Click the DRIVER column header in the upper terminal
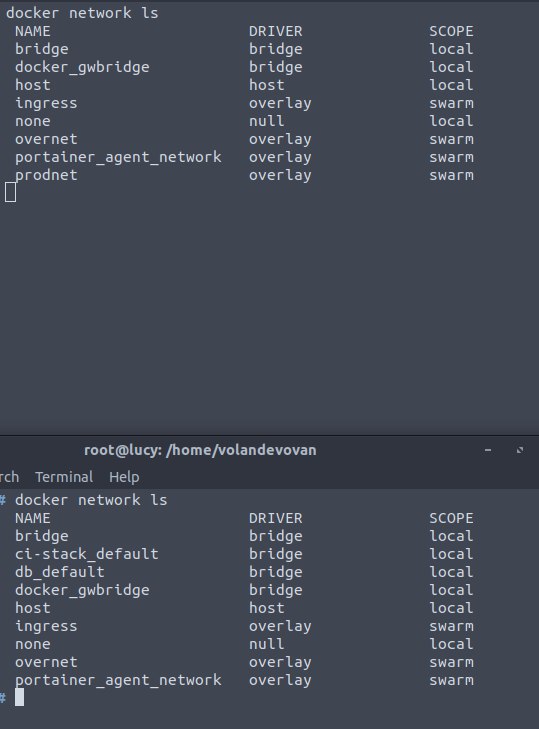The image size is (539, 729). click(x=275, y=32)
